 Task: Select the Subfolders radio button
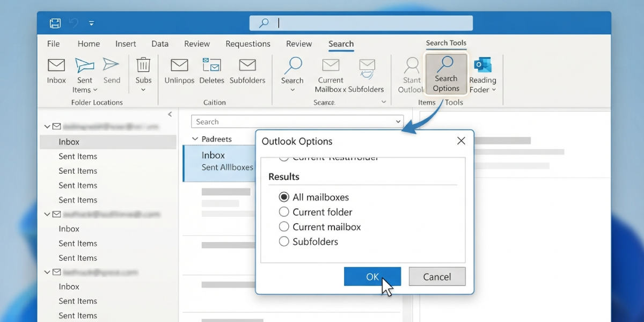click(x=284, y=241)
